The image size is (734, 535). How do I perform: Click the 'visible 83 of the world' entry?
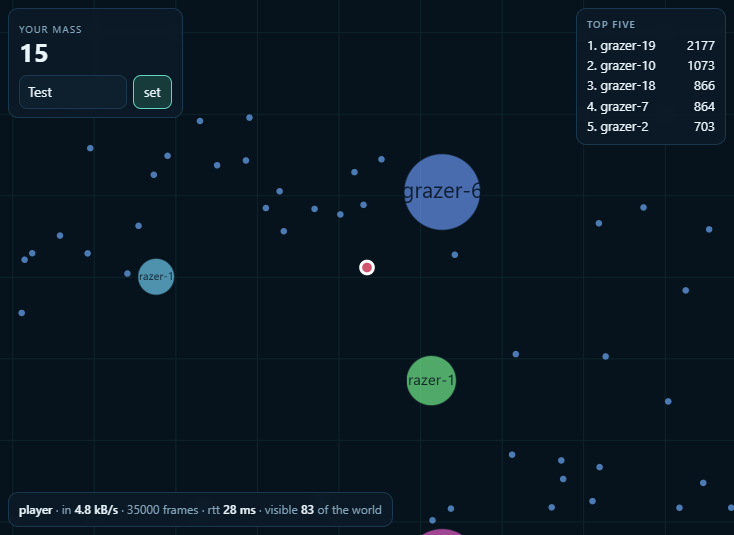click(x=323, y=510)
